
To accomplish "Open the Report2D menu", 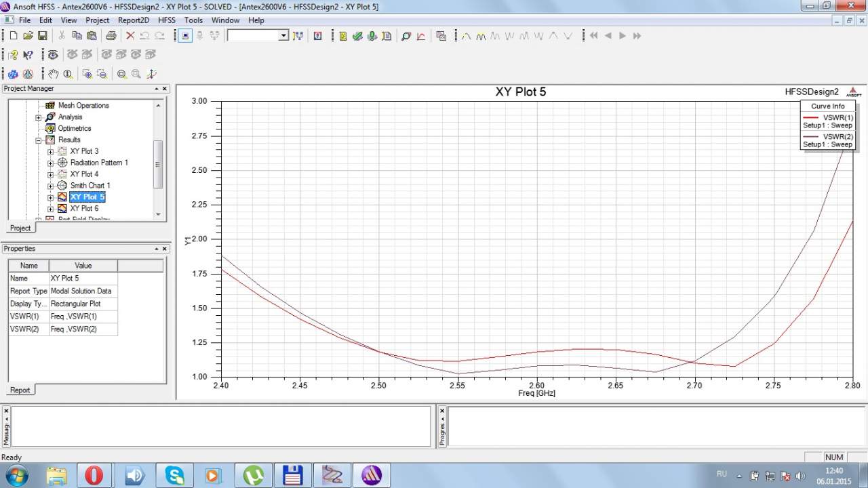I will pyautogui.click(x=133, y=20).
